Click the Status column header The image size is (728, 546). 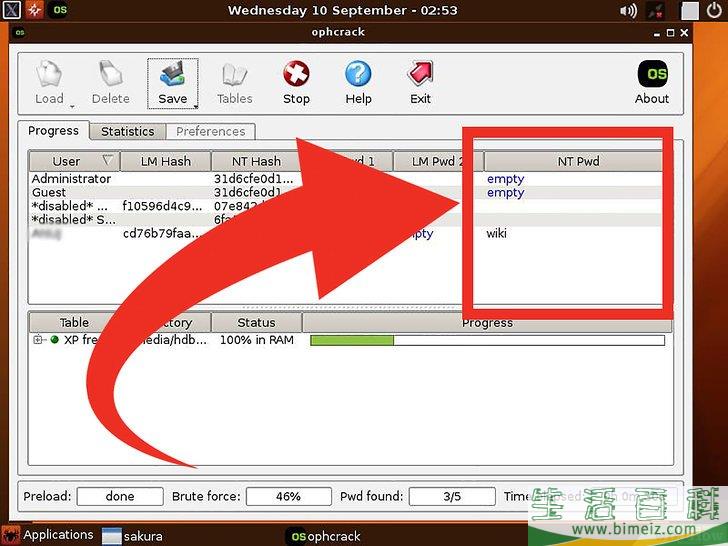(x=256, y=322)
